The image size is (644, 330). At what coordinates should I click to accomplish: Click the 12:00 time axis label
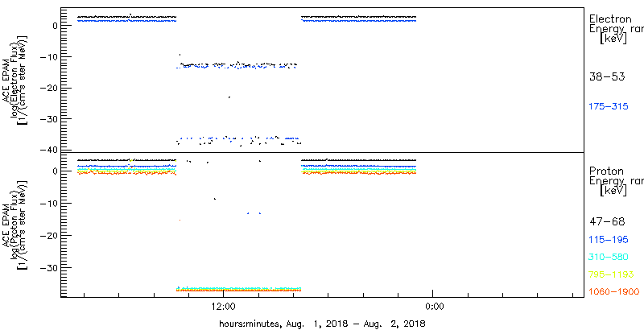pyautogui.click(x=224, y=306)
